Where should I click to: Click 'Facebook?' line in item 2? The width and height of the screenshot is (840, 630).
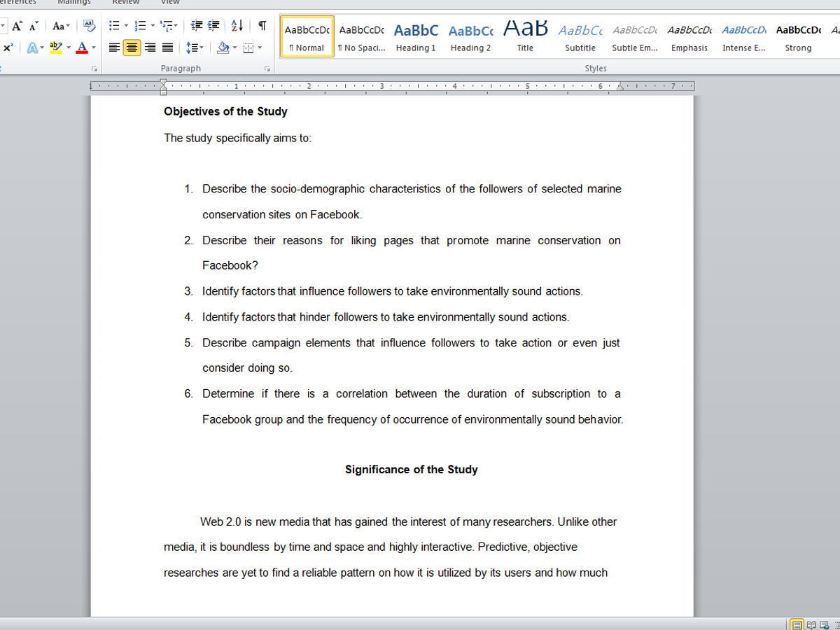(x=230, y=265)
